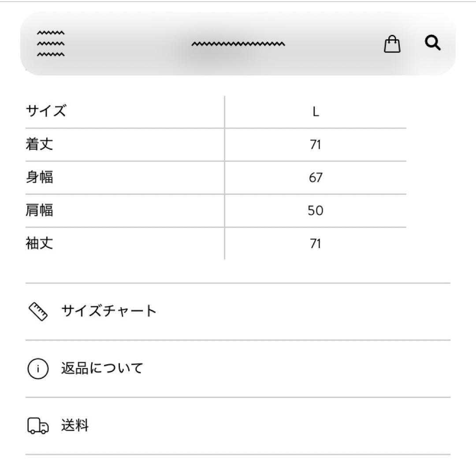Viewport: 476px width, 476px height.
Task: Click the info icon beside 返品について
Action: click(x=38, y=369)
